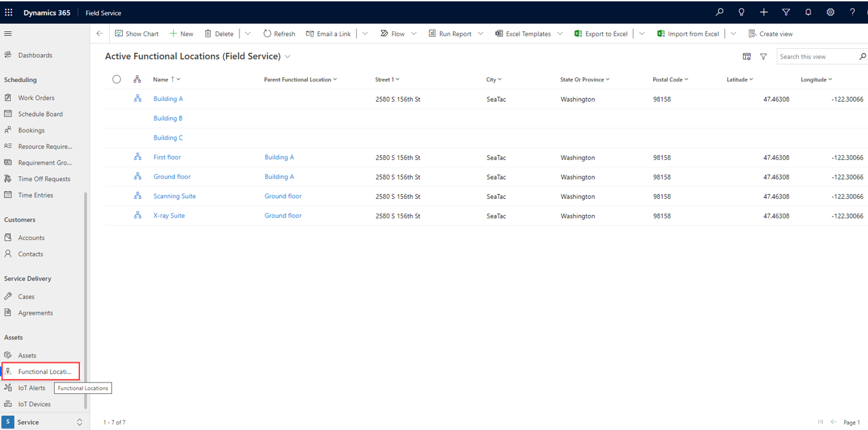This screenshot has height=430, width=868.
Task: Open the advanced find funnel icon in top bar
Action: pyautogui.click(x=786, y=12)
